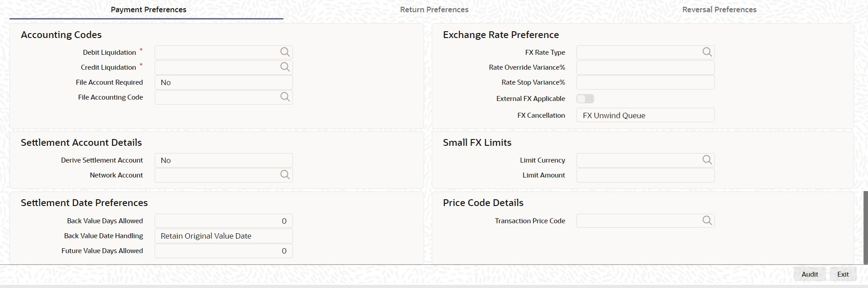Toggle External FX Applicable switch

point(585,99)
